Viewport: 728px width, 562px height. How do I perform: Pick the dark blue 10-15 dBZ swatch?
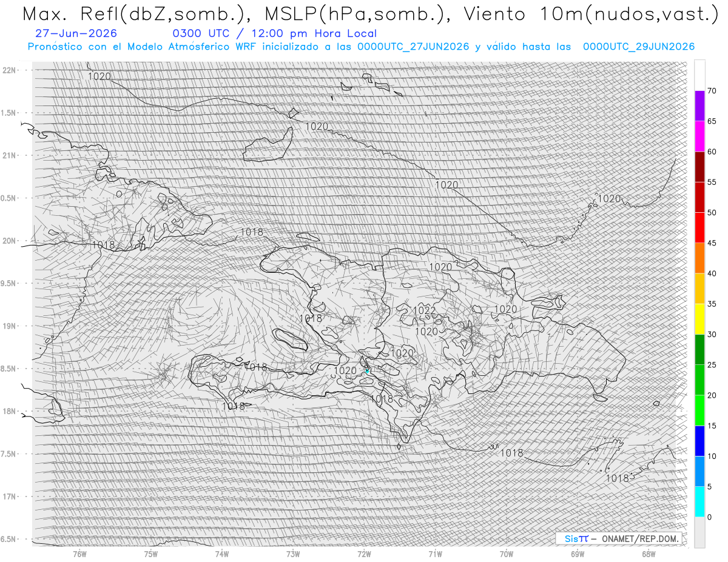pos(699,441)
